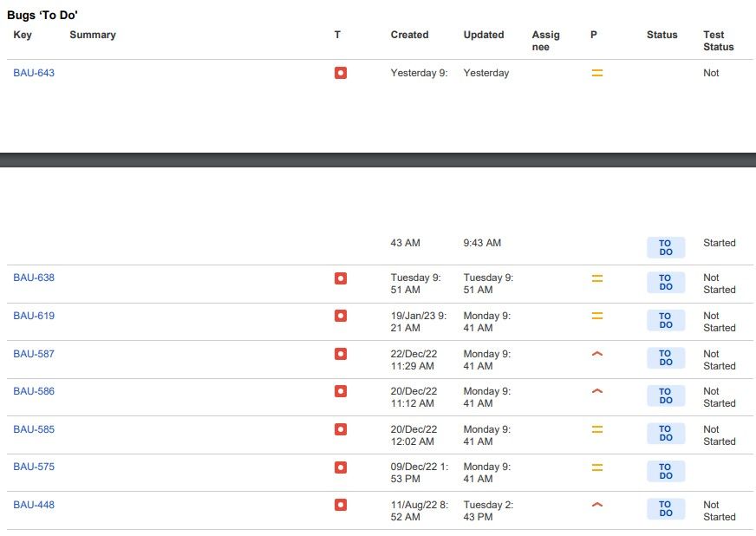This screenshot has width=756, height=536.
Task: Click bug type icon for BAU-643
Action: [341, 73]
